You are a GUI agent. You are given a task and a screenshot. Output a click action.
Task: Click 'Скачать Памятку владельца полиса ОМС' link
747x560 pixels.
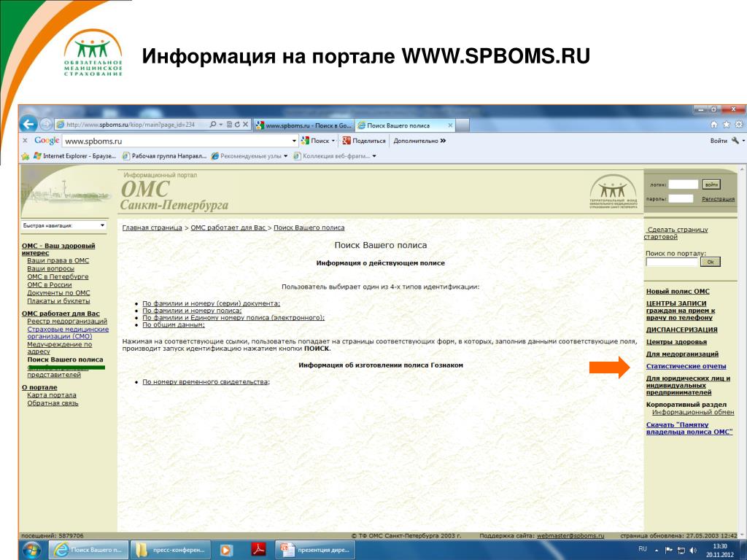tap(689, 428)
